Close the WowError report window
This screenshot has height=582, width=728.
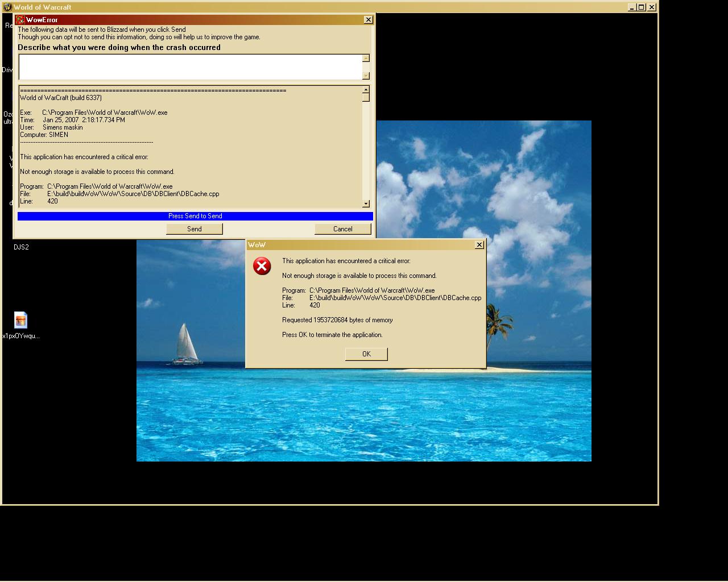coord(369,20)
